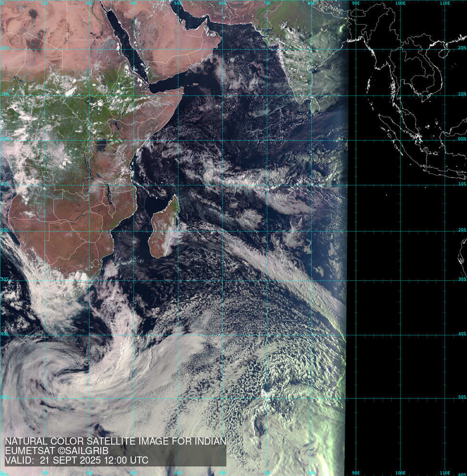The image size is (467, 476).
Task: Click the 90E longitude label at the top
Action: [x=356, y=3]
